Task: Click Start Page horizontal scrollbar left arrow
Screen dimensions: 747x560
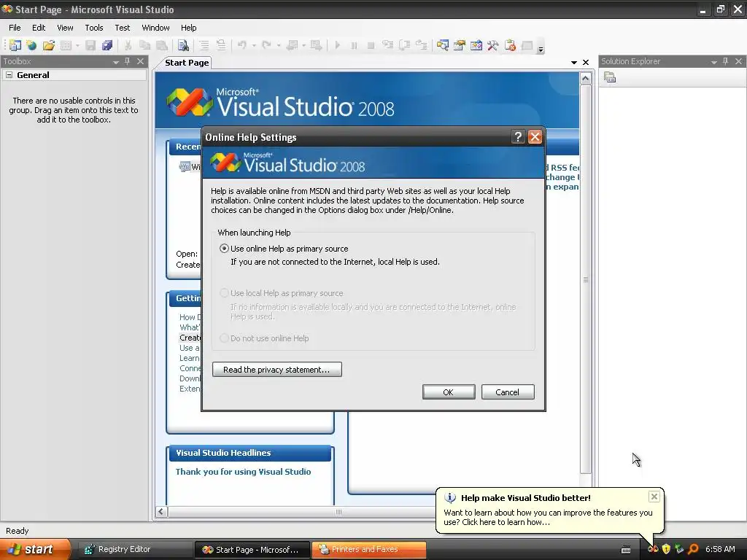Action: click(161, 511)
